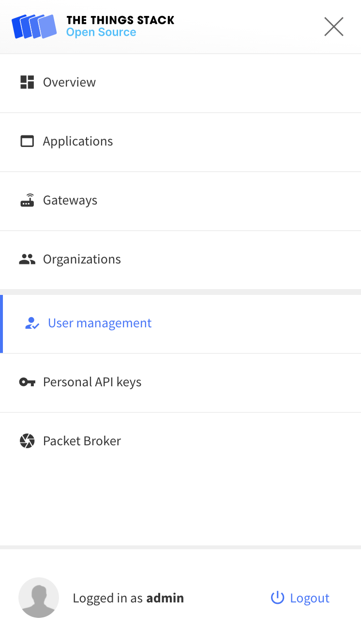
Task: Click The Things Stack logo
Action: click(x=33, y=27)
